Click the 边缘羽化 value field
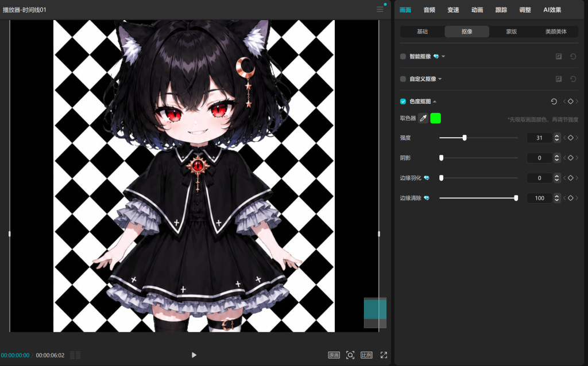The image size is (588, 366). 540,178
